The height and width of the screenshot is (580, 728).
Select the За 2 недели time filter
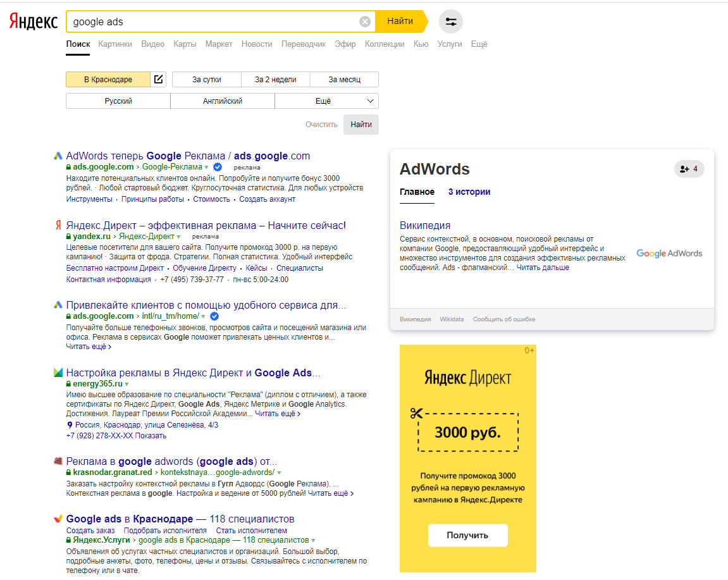[275, 80]
